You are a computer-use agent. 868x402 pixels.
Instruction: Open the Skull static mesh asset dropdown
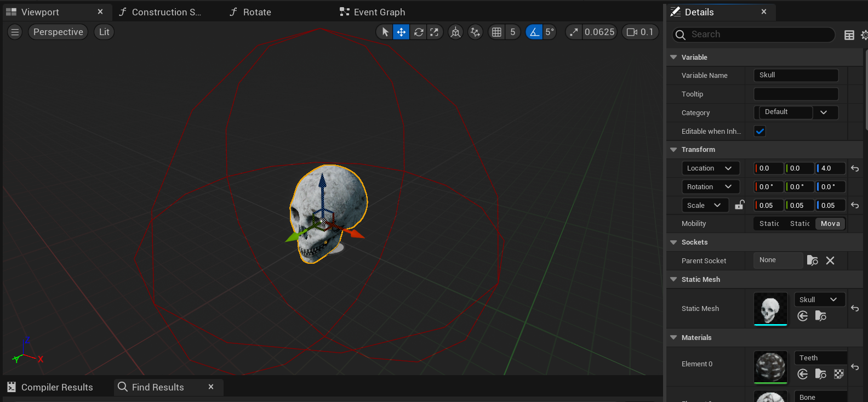tap(819, 299)
